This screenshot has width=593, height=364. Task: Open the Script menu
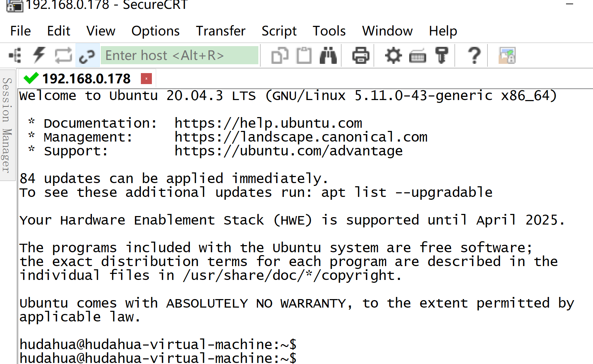click(279, 31)
